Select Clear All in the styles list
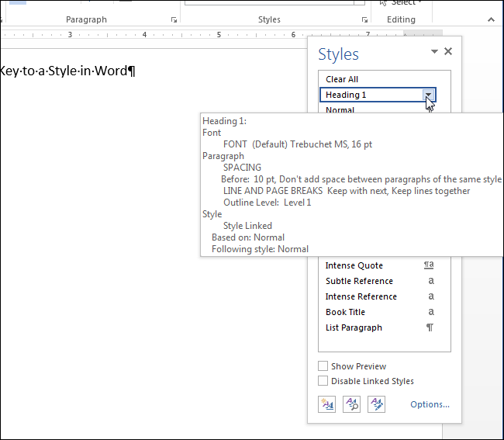 [342, 79]
